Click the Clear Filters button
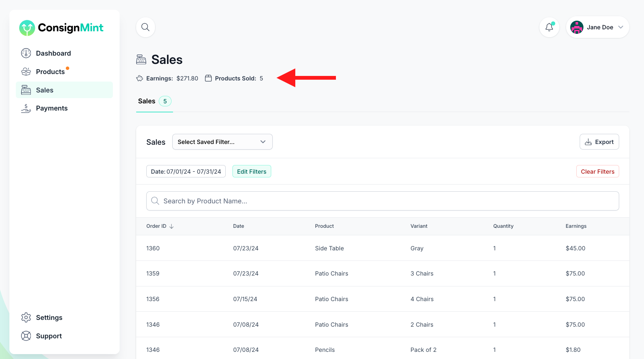 click(x=598, y=171)
